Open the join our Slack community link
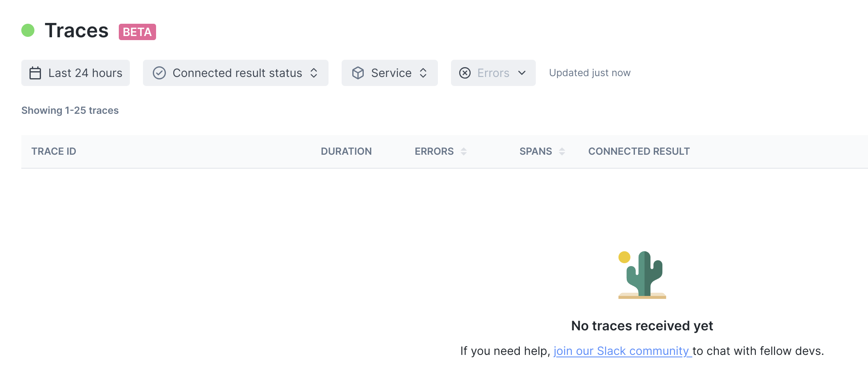 (623, 351)
